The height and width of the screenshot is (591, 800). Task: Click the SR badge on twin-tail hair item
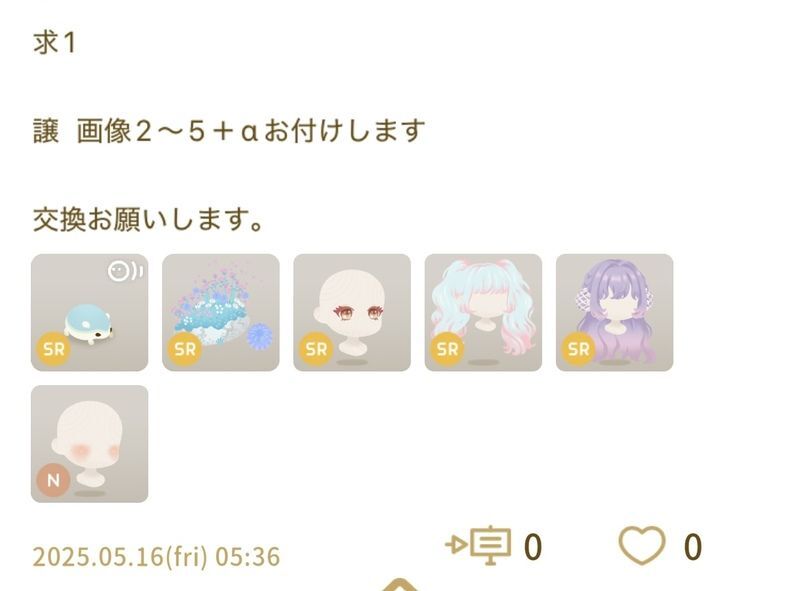(x=447, y=349)
